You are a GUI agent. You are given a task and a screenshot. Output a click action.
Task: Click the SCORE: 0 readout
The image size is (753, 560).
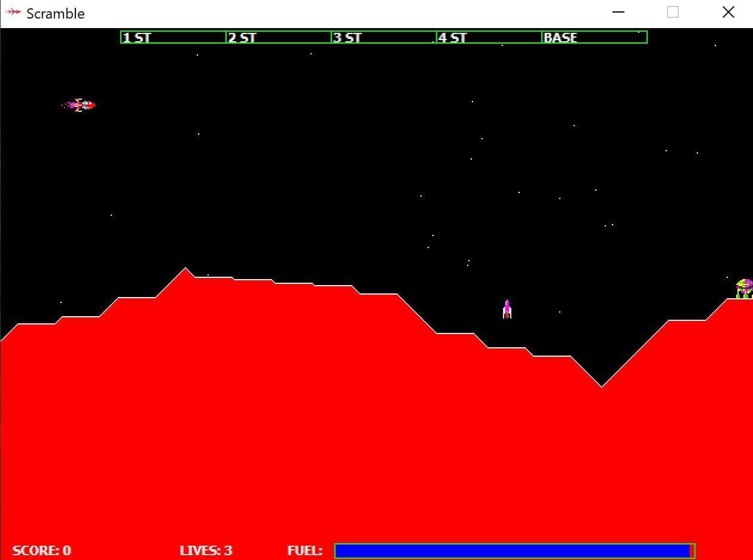[x=41, y=550]
